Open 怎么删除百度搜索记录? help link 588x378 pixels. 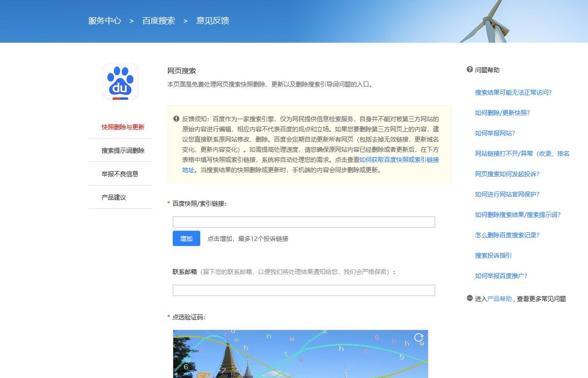[507, 235]
